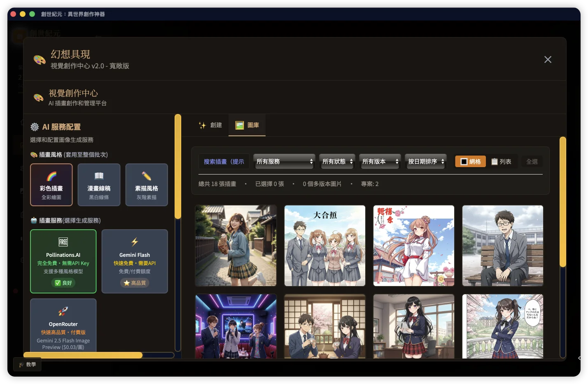Open the 大合照 group photo thumbnail
Screen dimensions: 588x384
(324, 246)
